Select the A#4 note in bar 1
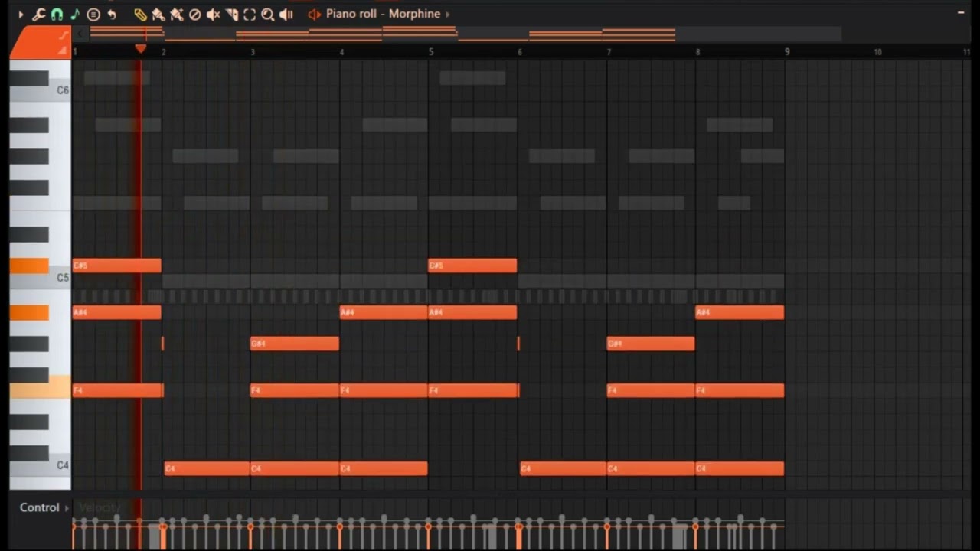 [117, 312]
